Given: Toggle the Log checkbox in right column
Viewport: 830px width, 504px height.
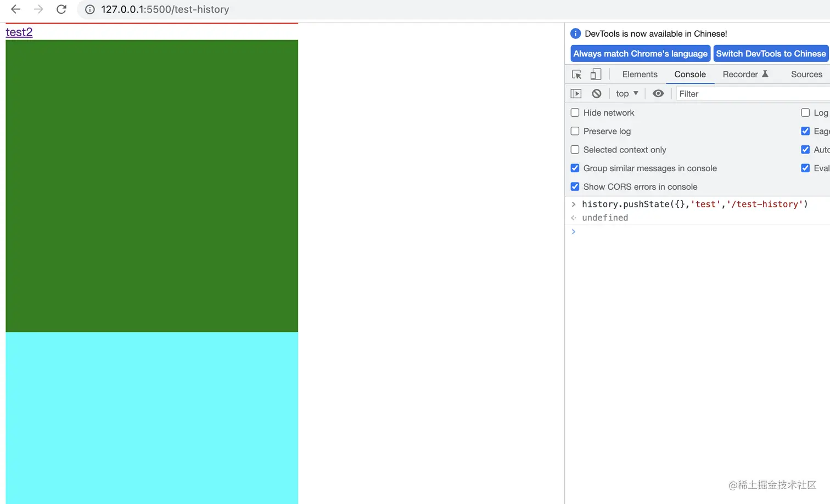Looking at the screenshot, I should tap(805, 112).
